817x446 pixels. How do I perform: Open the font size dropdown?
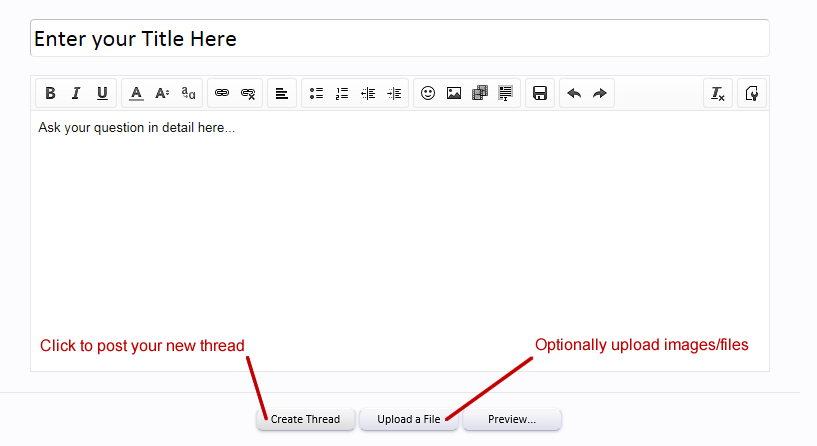[x=162, y=93]
